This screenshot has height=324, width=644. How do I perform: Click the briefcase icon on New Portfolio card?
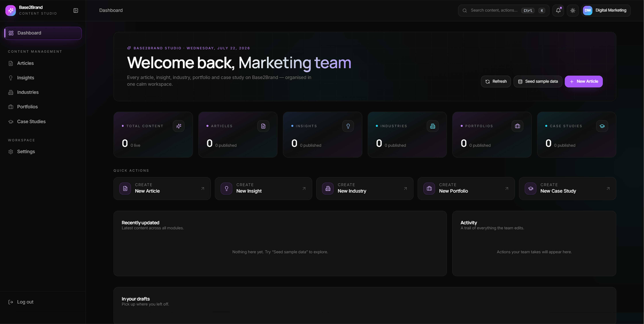coord(429,188)
